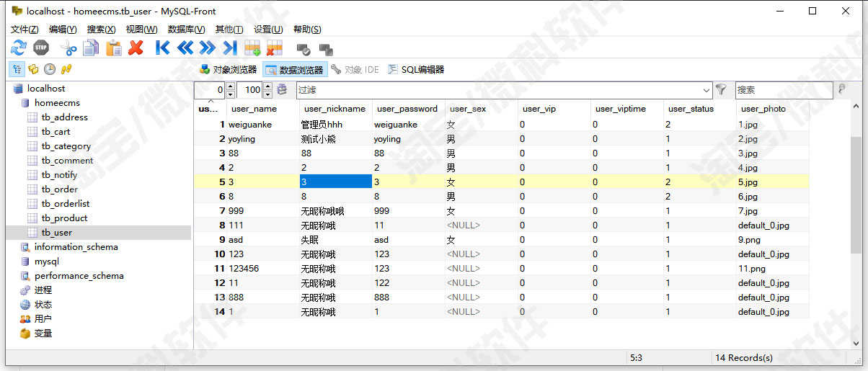Open tb_cart table in the tree
This screenshot has width=868, height=371.
56,132
